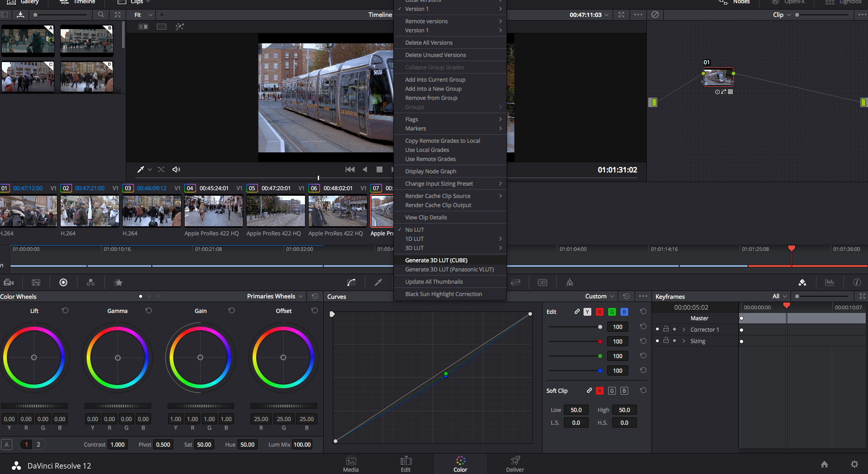The height and width of the screenshot is (474, 868).
Task: Enable Soft Clip green channel
Action: click(x=612, y=391)
